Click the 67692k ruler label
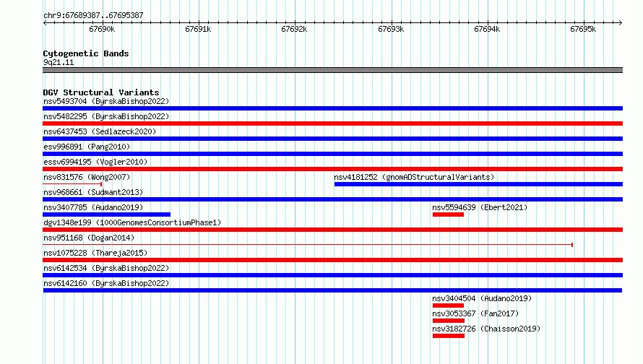 point(294,29)
